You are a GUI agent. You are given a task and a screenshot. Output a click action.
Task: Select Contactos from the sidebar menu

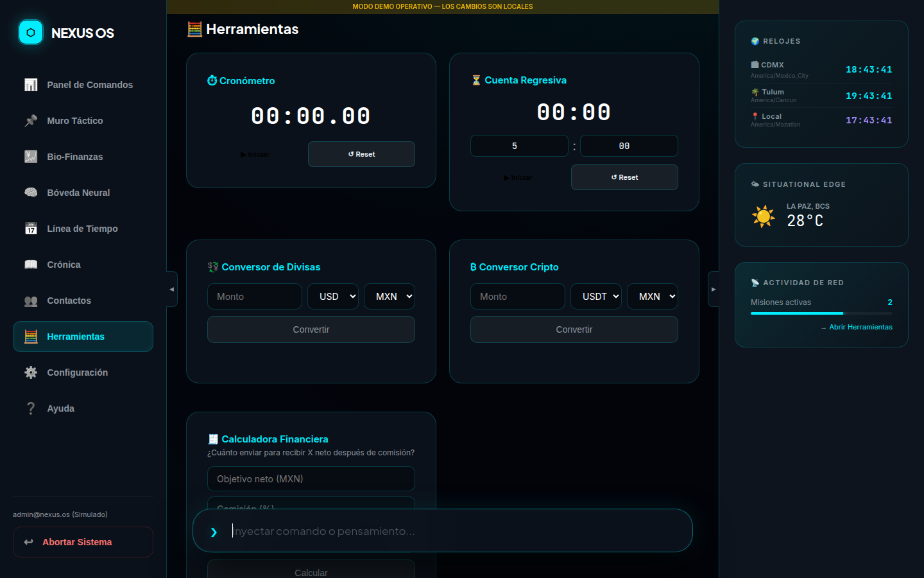click(x=69, y=301)
